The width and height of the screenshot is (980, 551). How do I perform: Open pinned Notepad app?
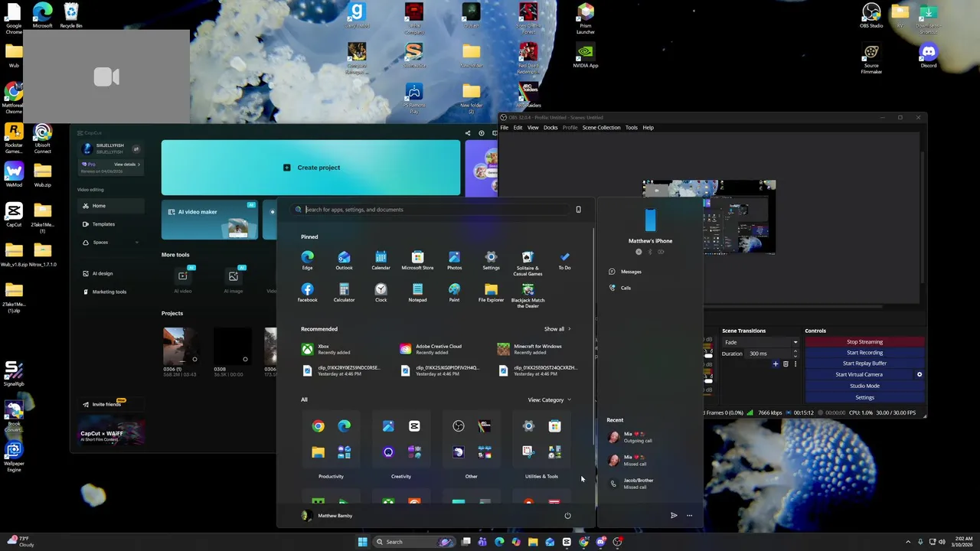(x=417, y=292)
